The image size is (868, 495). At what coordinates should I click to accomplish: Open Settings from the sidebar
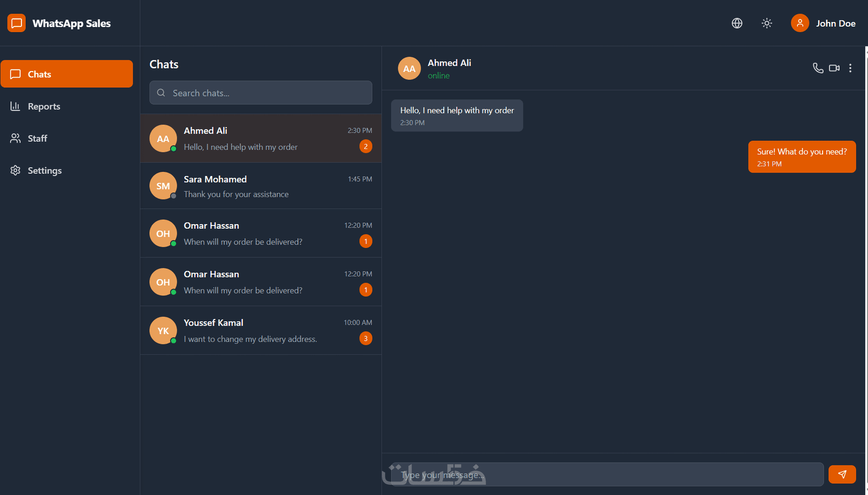point(67,170)
